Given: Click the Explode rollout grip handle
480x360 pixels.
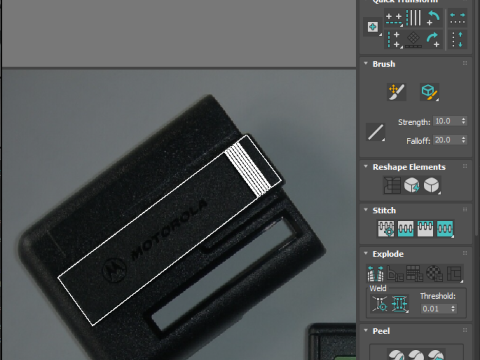Looking at the screenshot, I should click(x=465, y=253).
